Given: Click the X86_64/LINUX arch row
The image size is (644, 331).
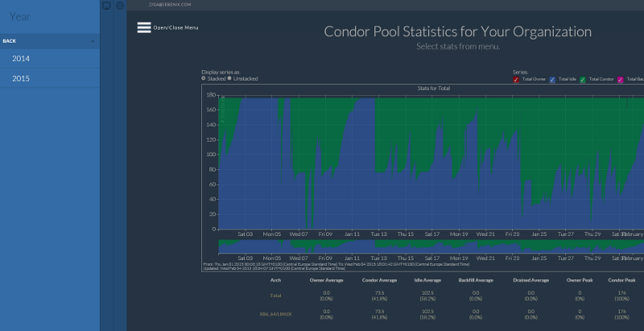Looking at the screenshot, I should pyautogui.click(x=275, y=312).
